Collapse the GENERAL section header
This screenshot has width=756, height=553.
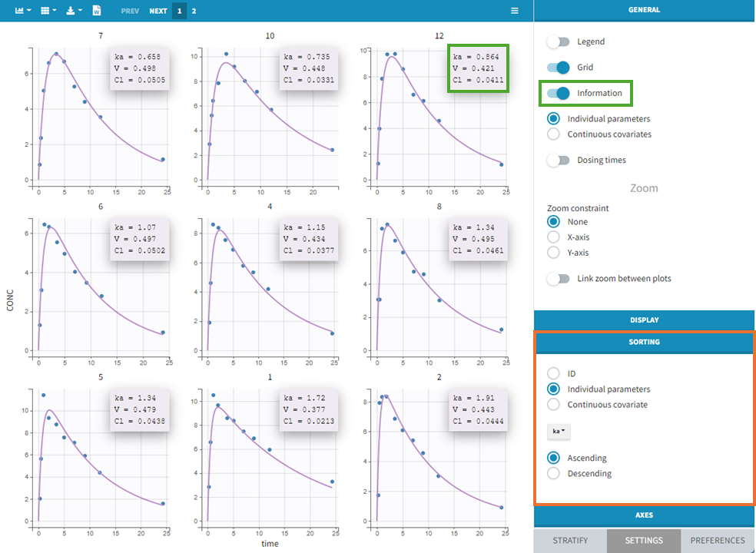coord(644,10)
